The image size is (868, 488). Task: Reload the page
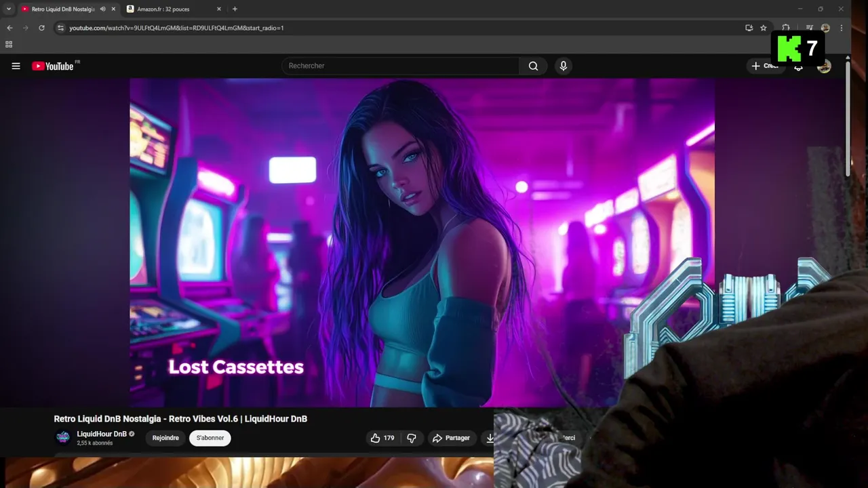click(x=41, y=28)
